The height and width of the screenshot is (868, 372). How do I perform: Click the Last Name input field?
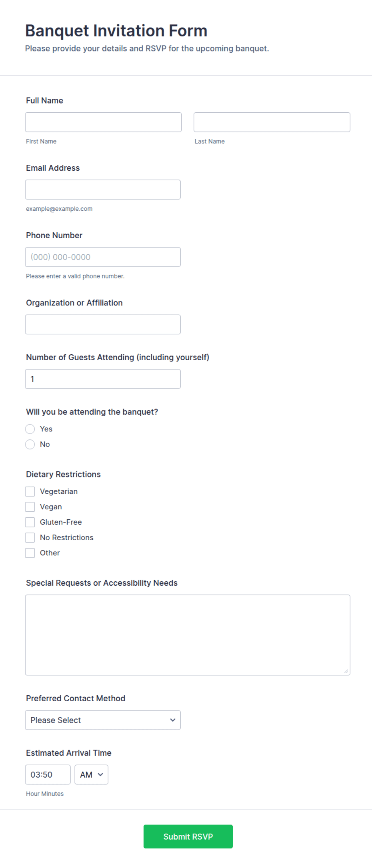(x=272, y=122)
